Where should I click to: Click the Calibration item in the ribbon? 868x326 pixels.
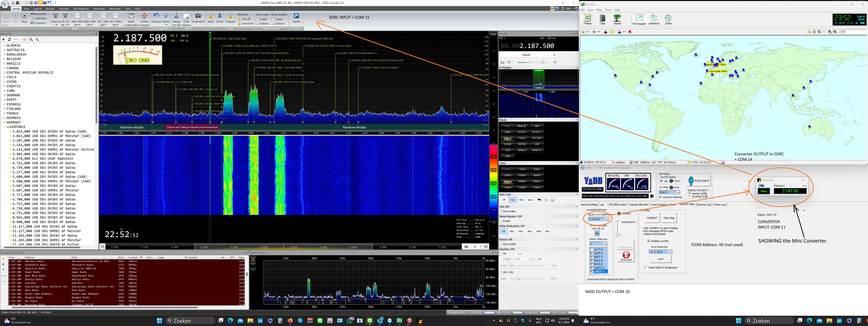(x=39, y=19)
